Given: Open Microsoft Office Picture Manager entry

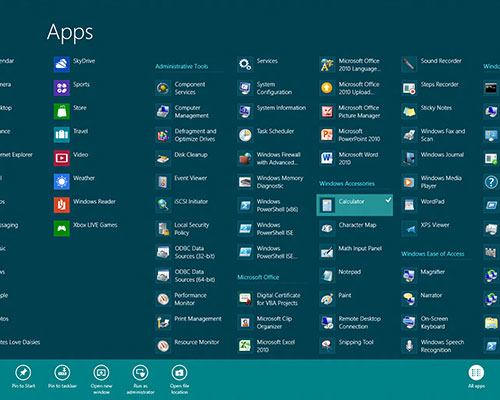Looking at the screenshot, I should click(350, 112).
